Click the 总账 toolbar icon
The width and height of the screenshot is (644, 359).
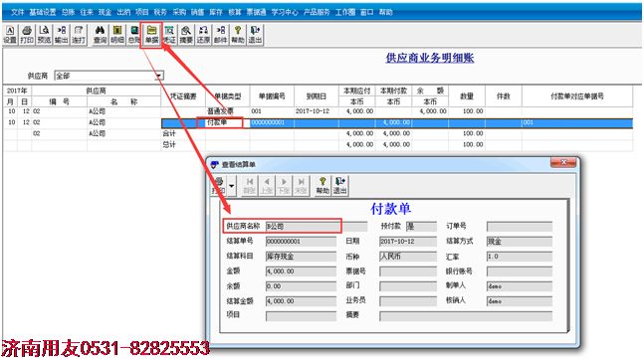pos(134,35)
